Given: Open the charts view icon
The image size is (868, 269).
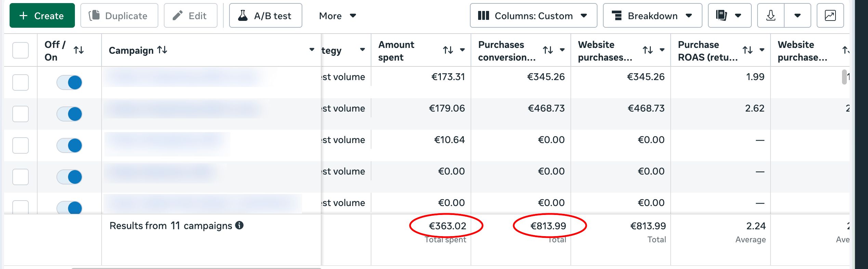Looking at the screenshot, I should [x=830, y=16].
